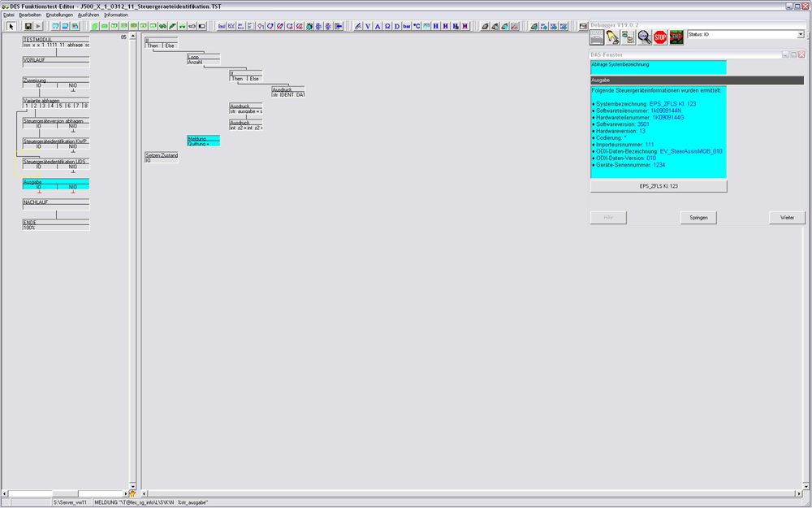Click the plain blue H icon
The height and width of the screenshot is (508, 812).
(x=435, y=26)
